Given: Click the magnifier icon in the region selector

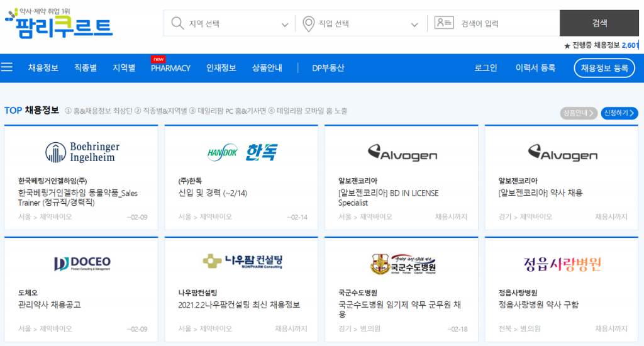Looking at the screenshot, I should point(177,23).
